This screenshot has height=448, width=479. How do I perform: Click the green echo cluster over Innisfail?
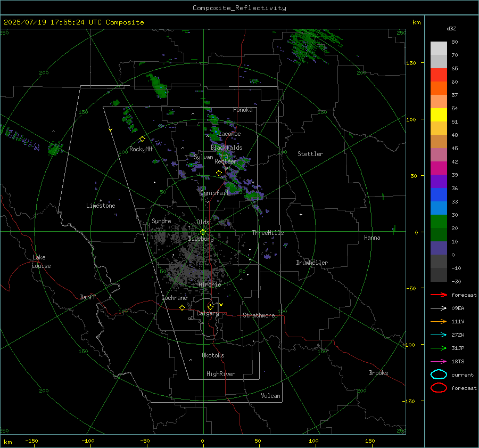(x=232, y=187)
